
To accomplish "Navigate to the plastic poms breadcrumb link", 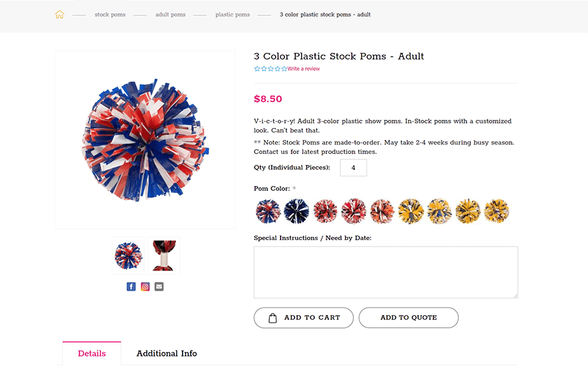I will 232,14.
